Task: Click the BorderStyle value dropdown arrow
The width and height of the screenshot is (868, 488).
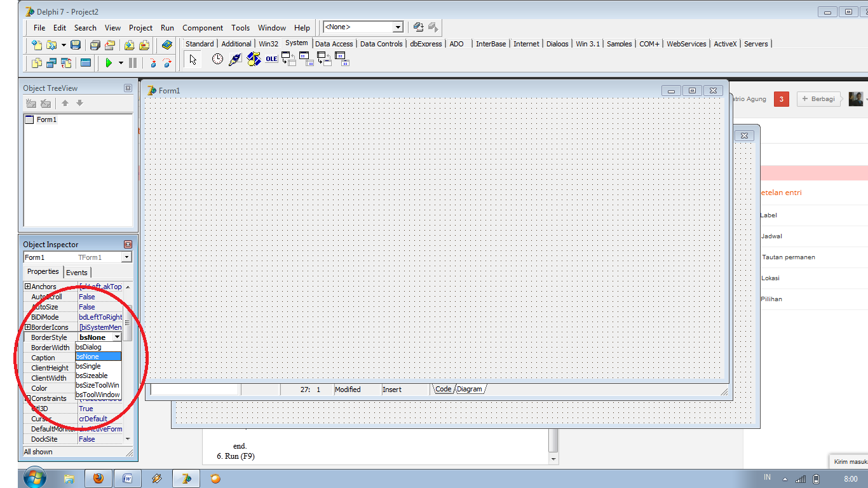Action: (117, 337)
